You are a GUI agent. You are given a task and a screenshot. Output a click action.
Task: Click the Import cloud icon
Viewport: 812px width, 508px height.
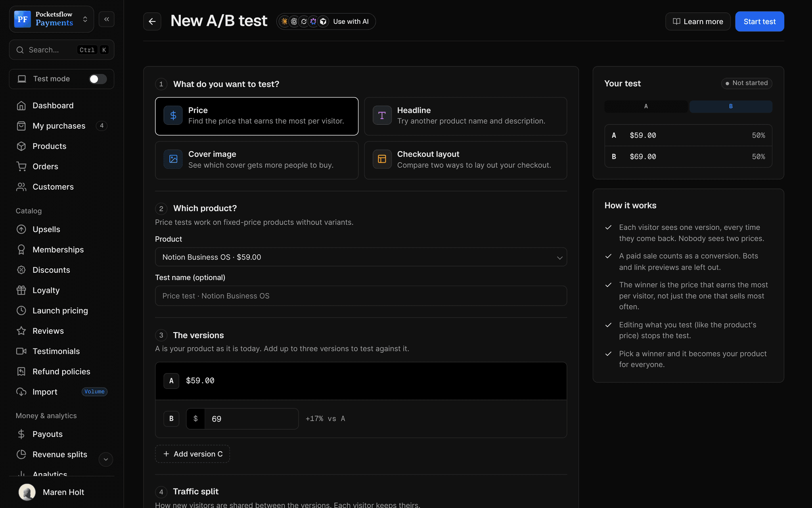coord(21,392)
